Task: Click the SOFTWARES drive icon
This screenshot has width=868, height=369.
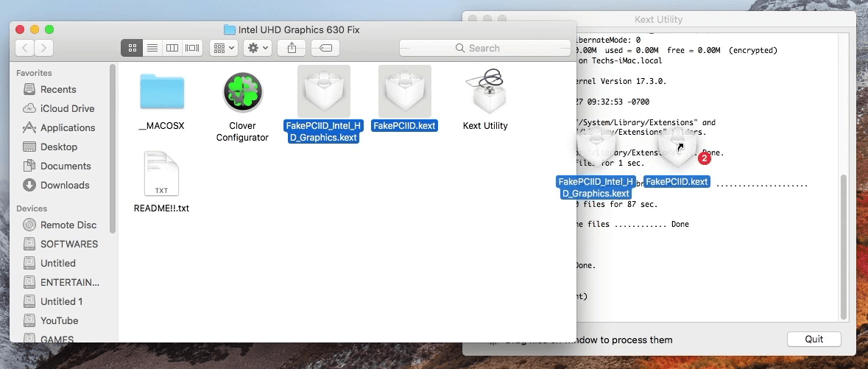Action: point(29,245)
